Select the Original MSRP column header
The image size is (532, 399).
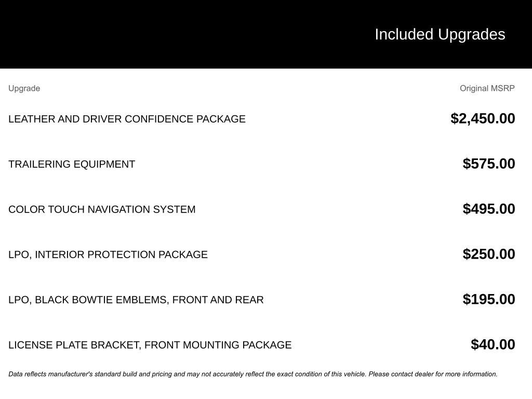click(x=487, y=88)
